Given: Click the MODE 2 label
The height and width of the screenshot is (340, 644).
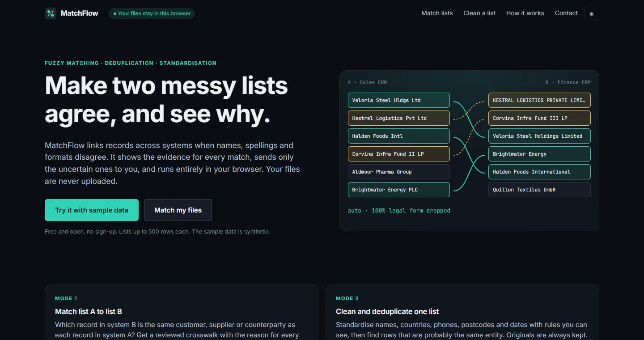Looking at the screenshot, I should click(x=347, y=298).
